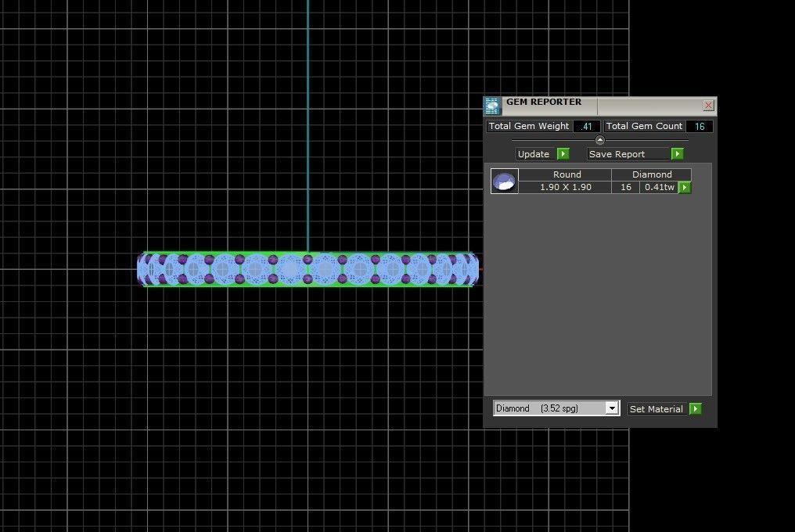Click the Total Gem Count label
This screenshot has height=532, width=795.
point(644,126)
